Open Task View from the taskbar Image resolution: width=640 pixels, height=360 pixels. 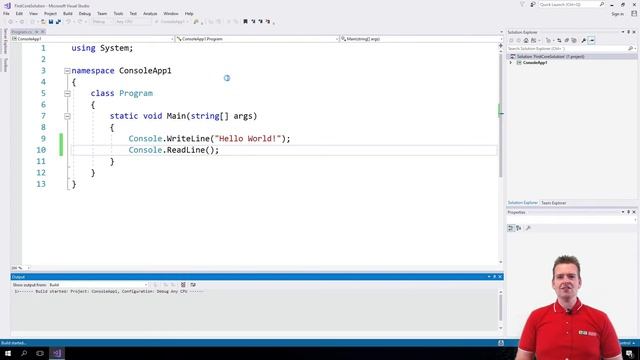click(x=40, y=353)
